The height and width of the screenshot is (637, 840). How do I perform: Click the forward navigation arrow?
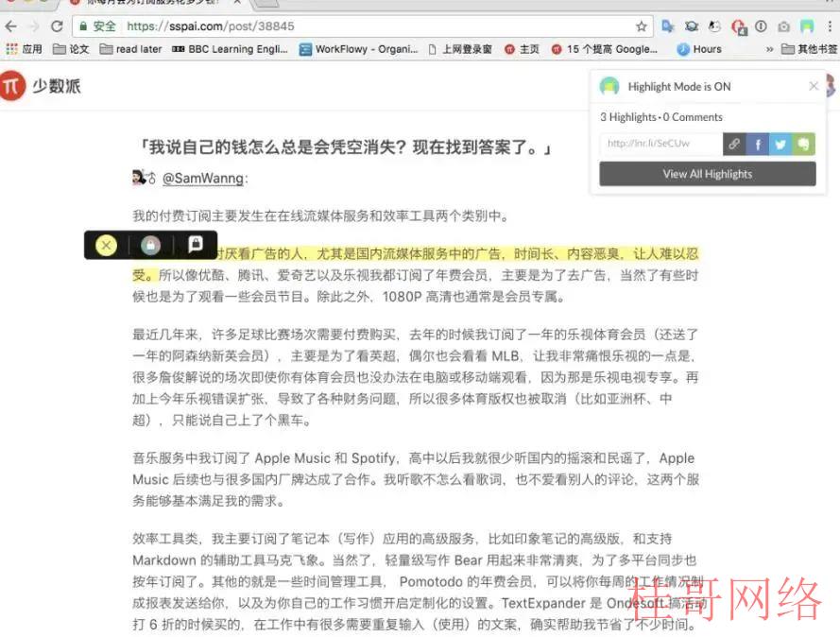(x=34, y=26)
